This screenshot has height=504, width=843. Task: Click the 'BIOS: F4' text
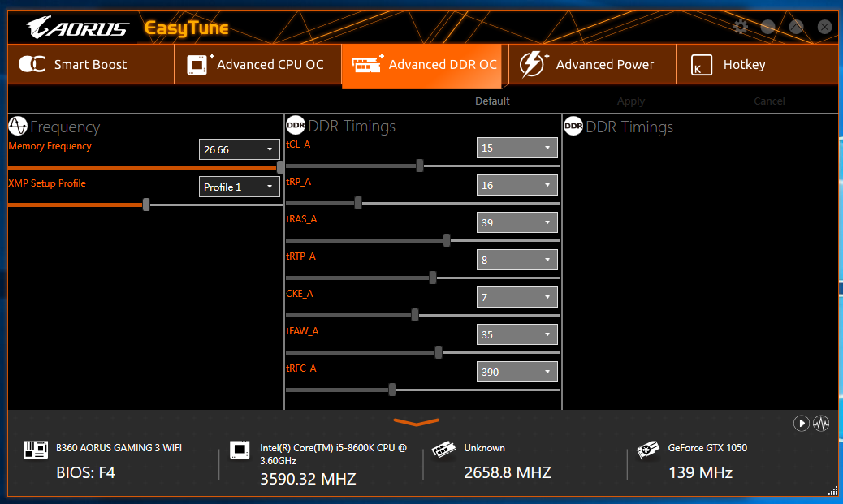click(85, 473)
